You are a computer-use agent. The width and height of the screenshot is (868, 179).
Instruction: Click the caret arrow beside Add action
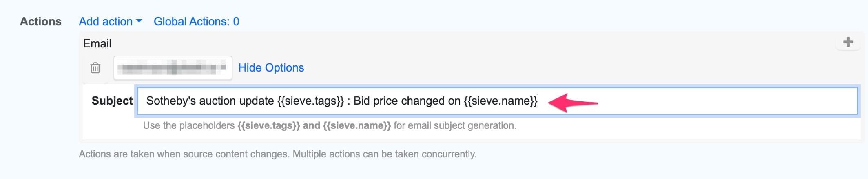tap(139, 21)
